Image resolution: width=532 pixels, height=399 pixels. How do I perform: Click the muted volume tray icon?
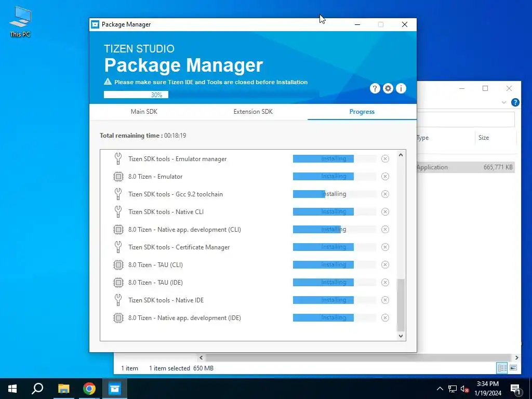click(465, 389)
